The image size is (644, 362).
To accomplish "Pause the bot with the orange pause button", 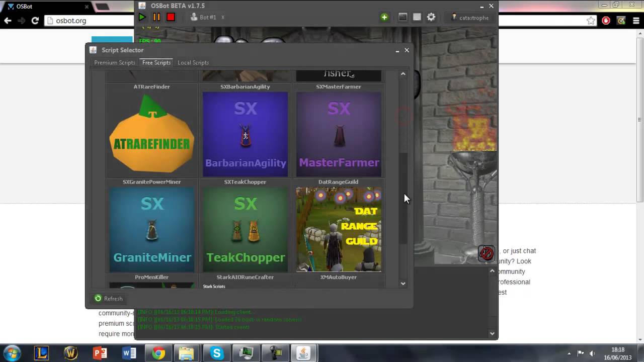I will point(156,17).
